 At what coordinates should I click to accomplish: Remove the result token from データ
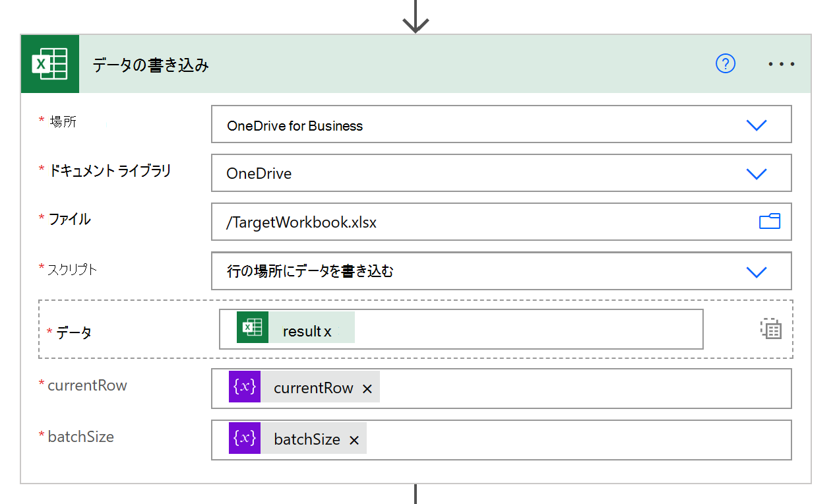[328, 332]
